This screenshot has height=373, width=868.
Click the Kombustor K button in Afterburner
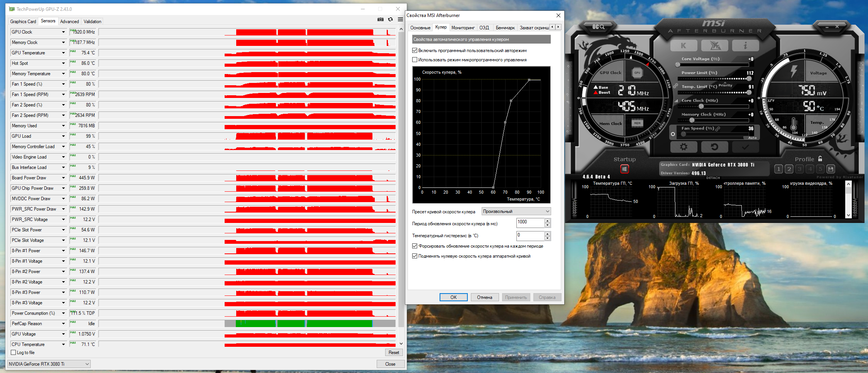click(x=684, y=46)
